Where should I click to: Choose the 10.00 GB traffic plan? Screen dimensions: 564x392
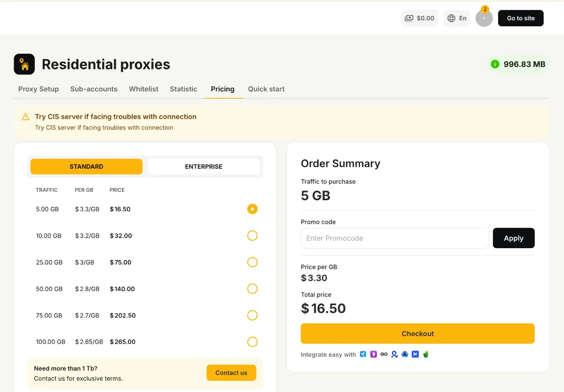[x=252, y=235]
